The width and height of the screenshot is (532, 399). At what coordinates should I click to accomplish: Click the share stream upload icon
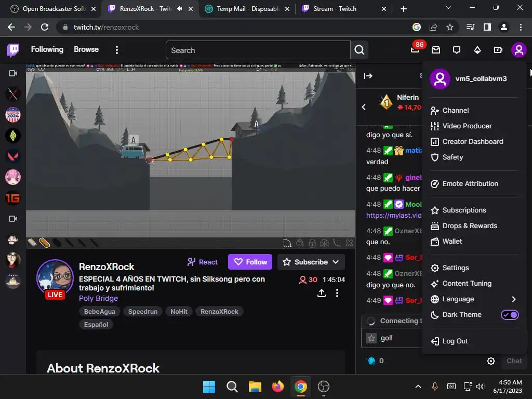[321, 293]
